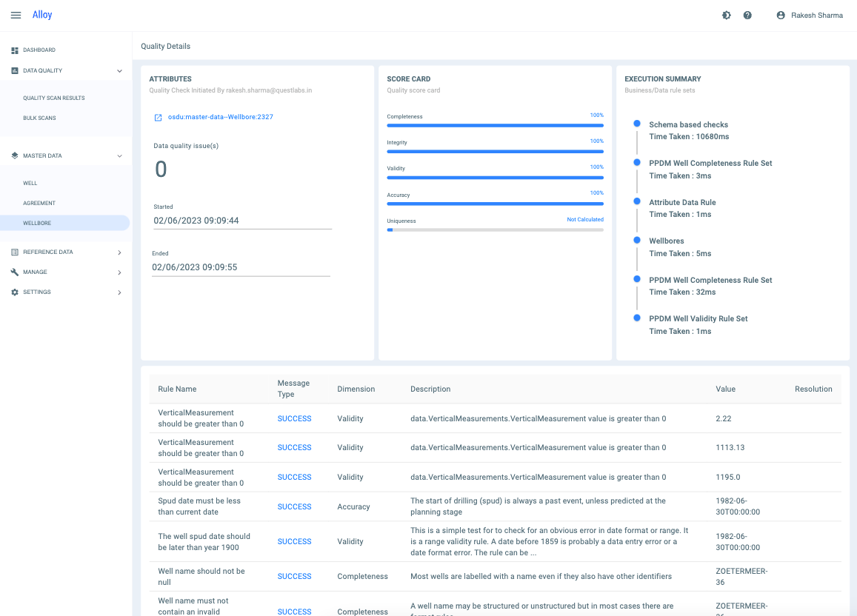The height and width of the screenshot is (616, 857).
Task: Click the Resolution column header
Action: (813, 389)
